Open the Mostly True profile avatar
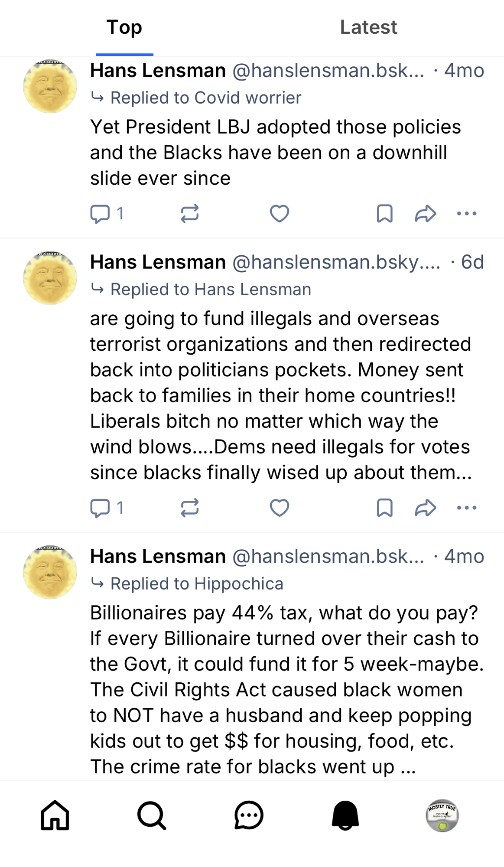 (x=442, y=815)
